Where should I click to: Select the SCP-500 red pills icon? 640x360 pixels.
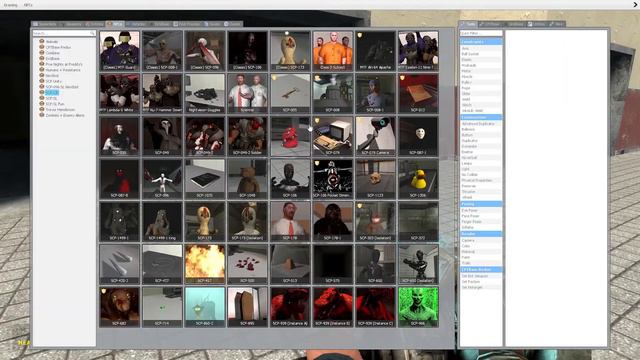247,264
